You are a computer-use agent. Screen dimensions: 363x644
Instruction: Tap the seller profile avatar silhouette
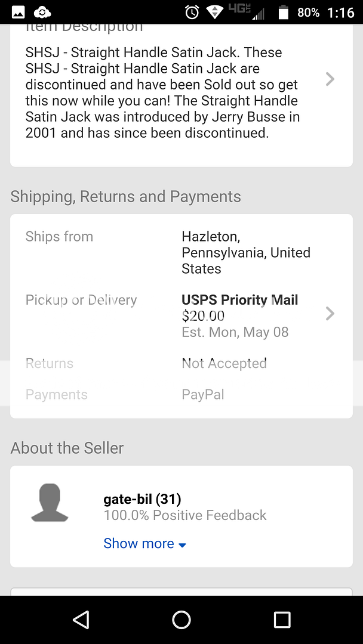point(50,503)
